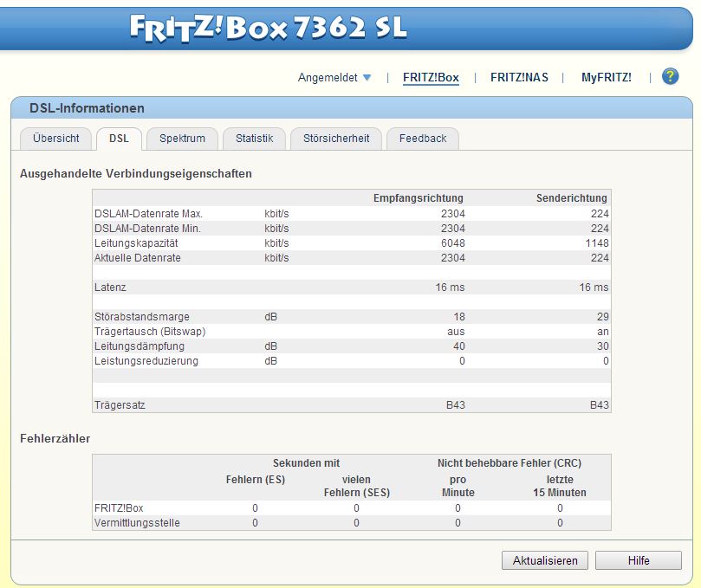Click the Bitswap 'aus' value
The width and height of the screenshot is (701, 588).
point(456,332)
